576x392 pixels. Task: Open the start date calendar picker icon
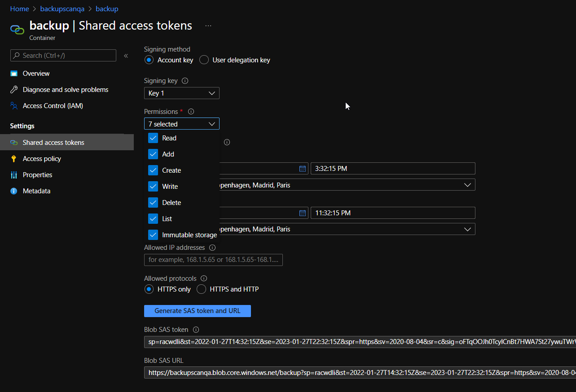pyautogui.click(x=303, y=169)
